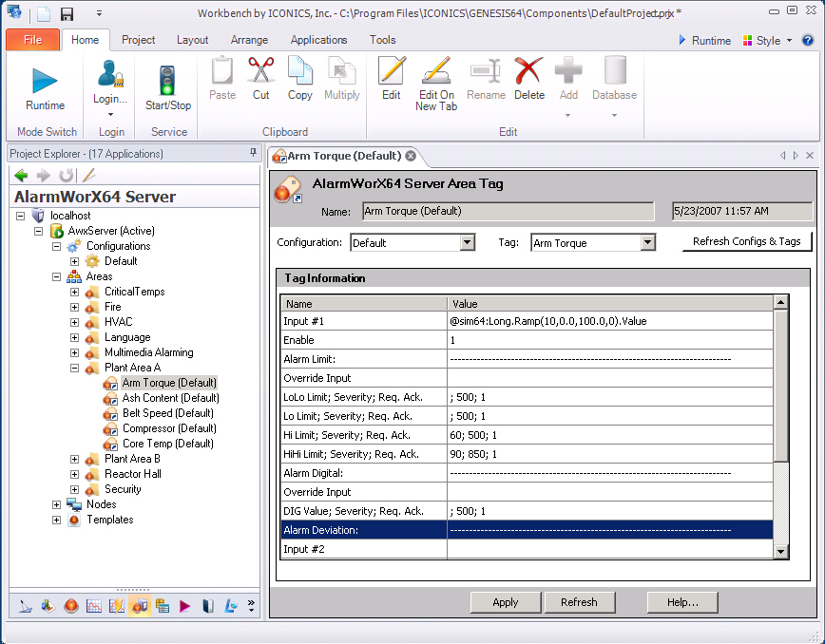Screen dimensions: 825x644
Task: Click the Runtime play icon in ribbon
Action: coord(45,81)
